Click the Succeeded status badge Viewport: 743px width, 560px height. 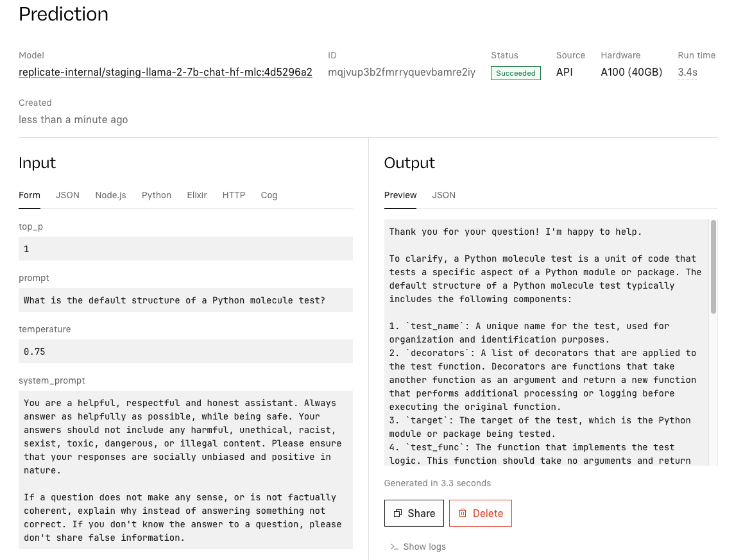516,73
